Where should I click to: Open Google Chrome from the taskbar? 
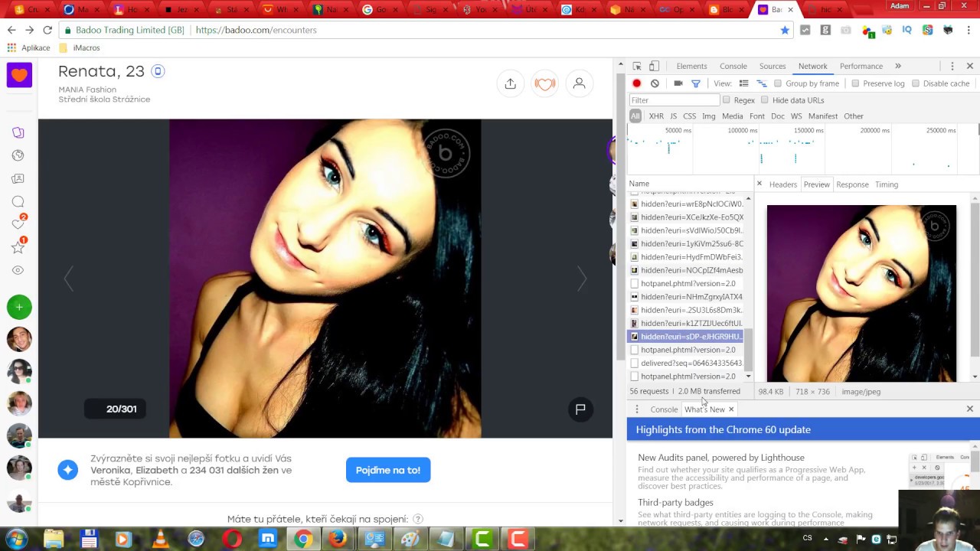click(303, 539)
